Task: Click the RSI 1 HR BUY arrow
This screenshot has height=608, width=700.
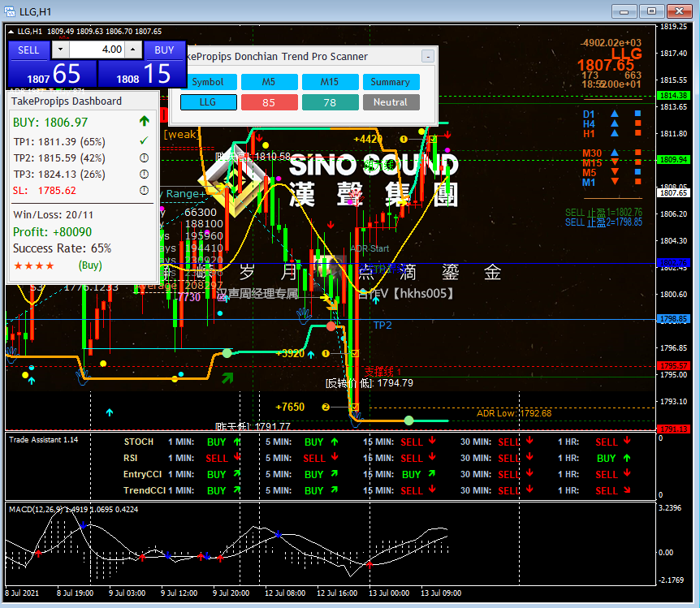Action: tap(627, 458)
